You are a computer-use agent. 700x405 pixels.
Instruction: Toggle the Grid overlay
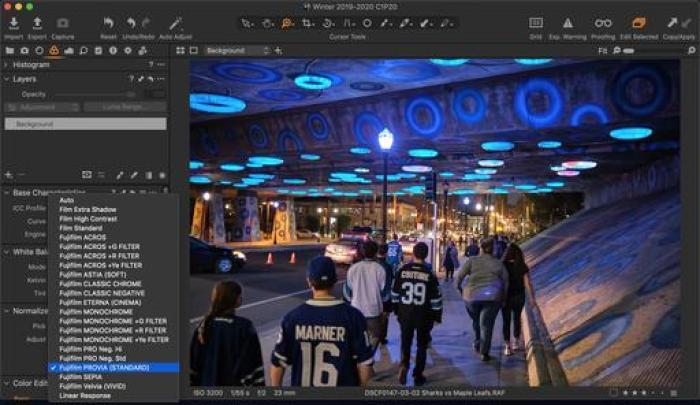tap(536, 23)
